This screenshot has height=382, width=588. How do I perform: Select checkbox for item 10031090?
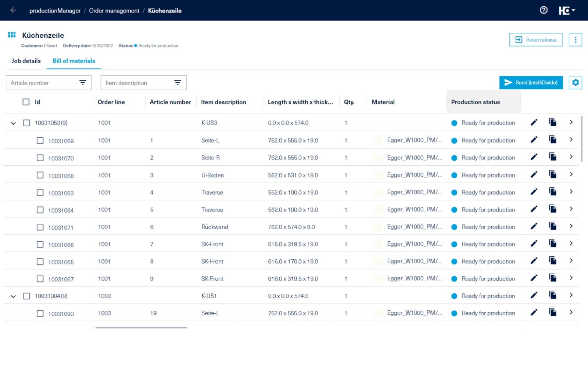(40, 313)
